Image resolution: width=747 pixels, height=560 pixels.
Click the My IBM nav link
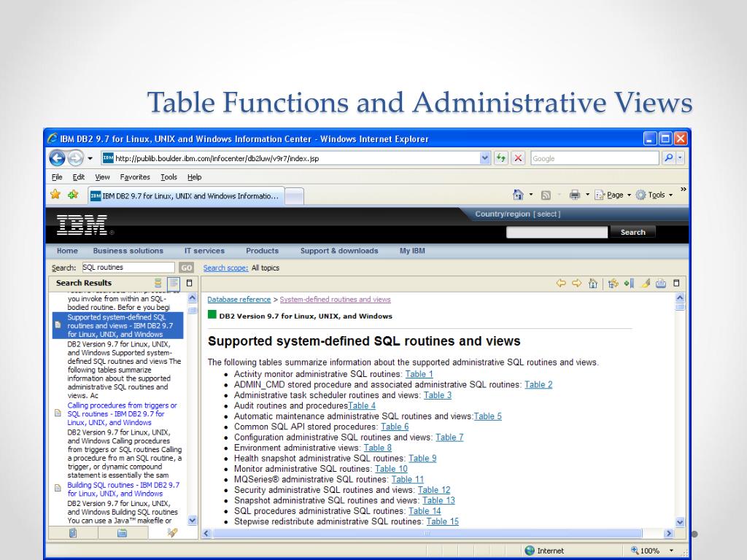[x=412, y=251]
